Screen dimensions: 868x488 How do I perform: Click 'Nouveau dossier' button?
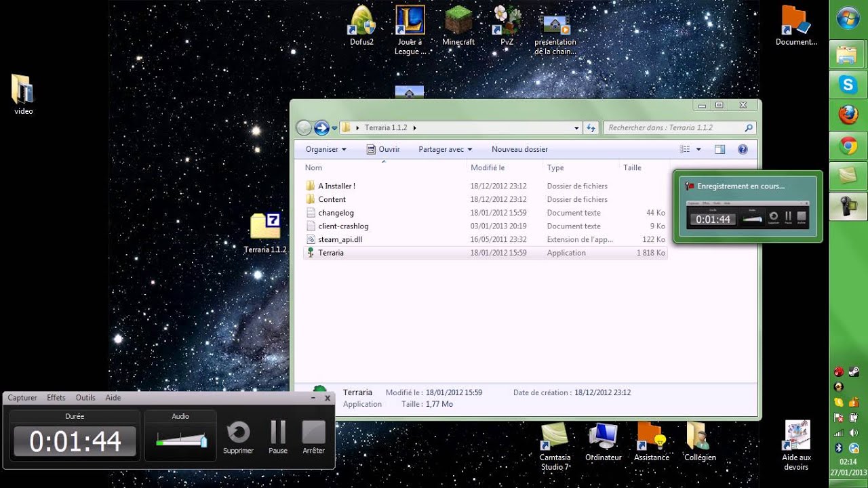(519, 149)
